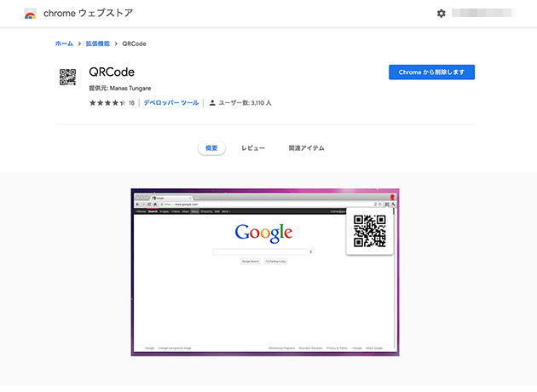537x392 pixels.
Task: Open the 関連アイテム tab
Action: 307,148
